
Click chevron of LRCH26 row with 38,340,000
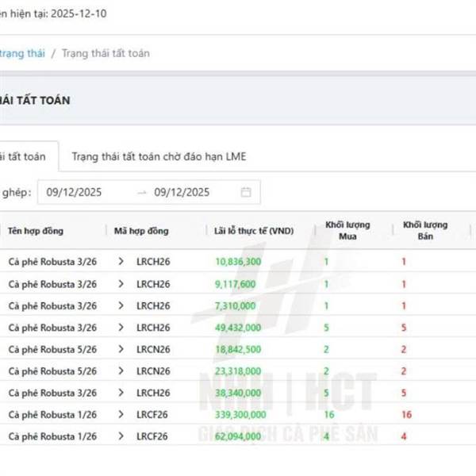(121, 393)
